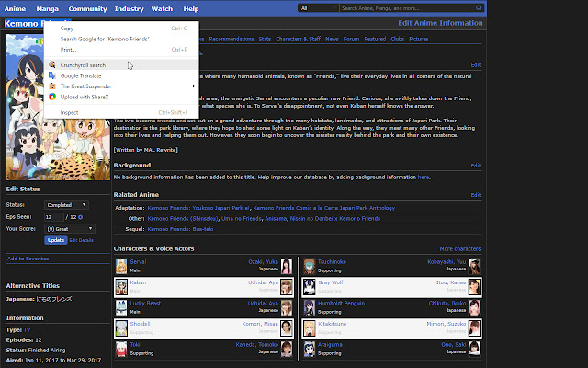Screen dimensions: 588x368
Task: Switch to the Pictures tab
Action: 419,39
